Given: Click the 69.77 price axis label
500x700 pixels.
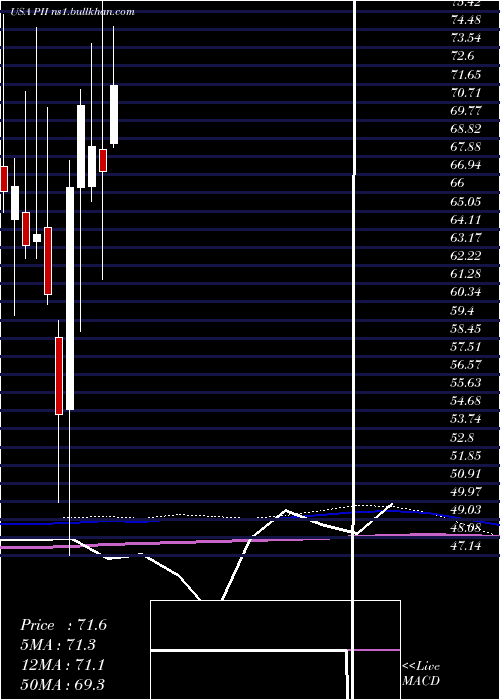Looking at the screenshot, I should pyautogui.click(x=466, y=110).
